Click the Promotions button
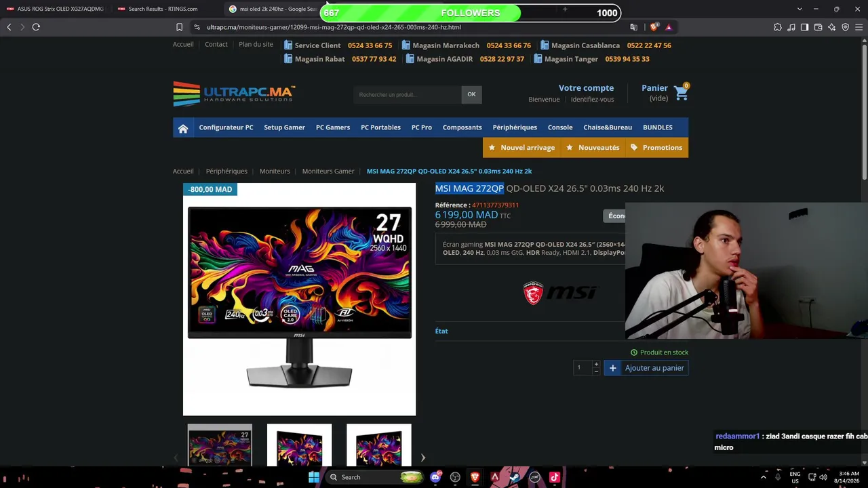The width and height of the screenshot is (868, 488). 656,148
